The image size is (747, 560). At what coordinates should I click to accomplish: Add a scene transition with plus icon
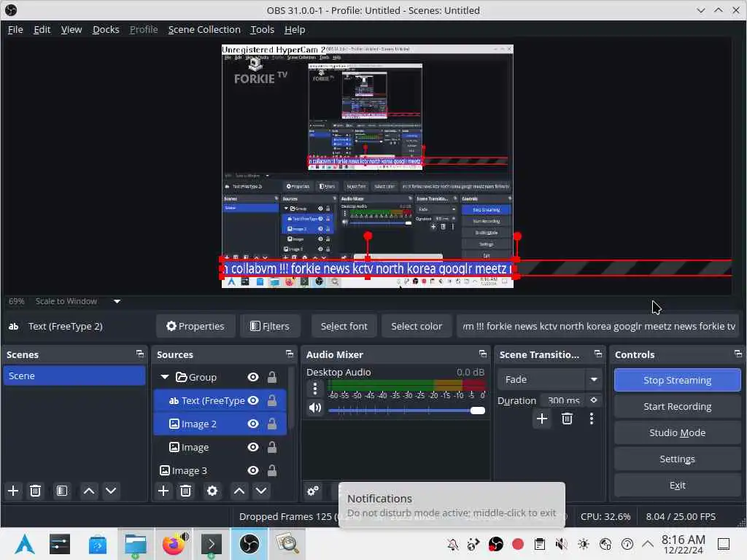coord(542,419)
